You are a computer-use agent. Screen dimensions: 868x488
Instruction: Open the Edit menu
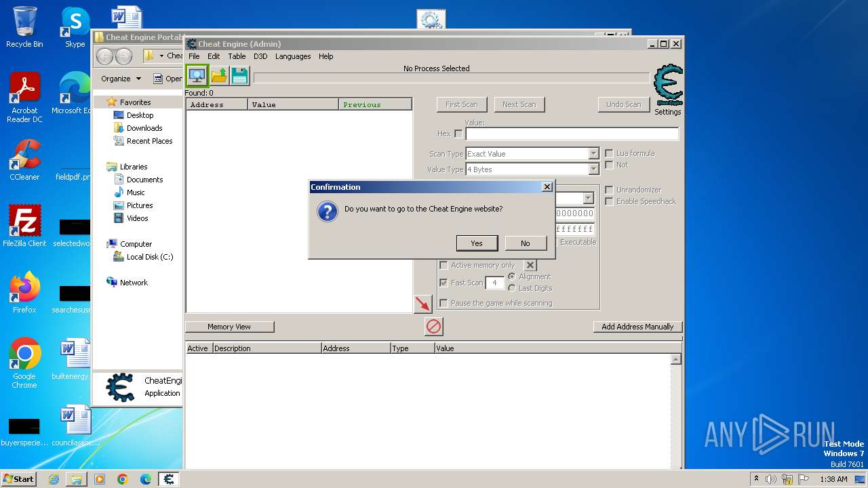point(214,56)
